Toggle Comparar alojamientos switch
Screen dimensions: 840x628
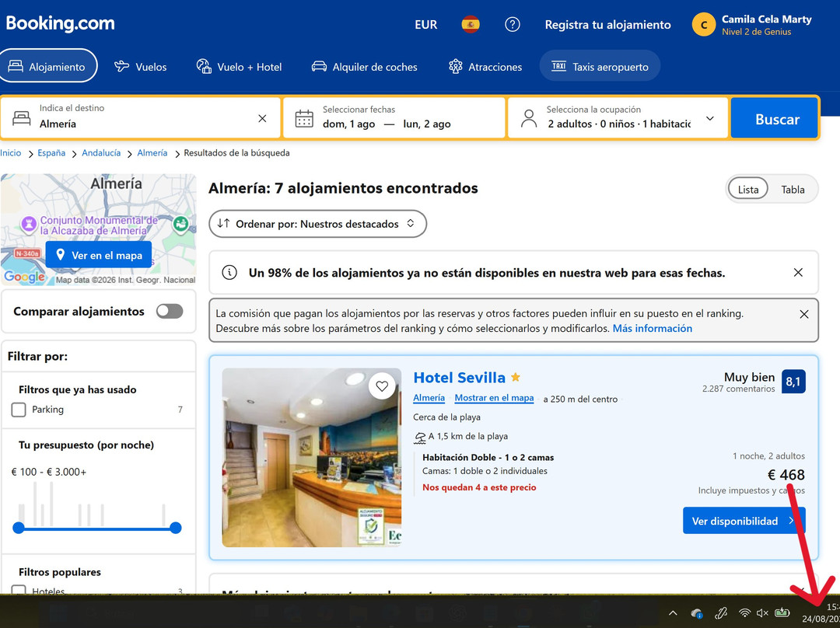(170, 312)
